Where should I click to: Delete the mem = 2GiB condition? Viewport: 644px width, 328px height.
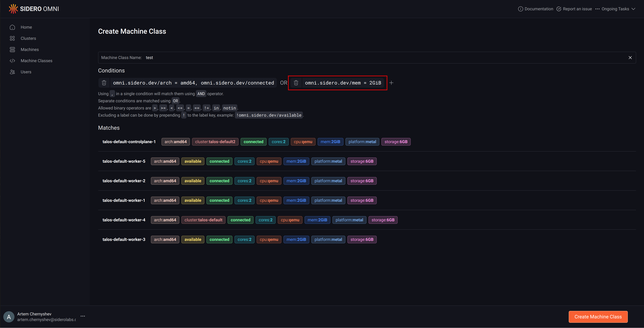click(x=296, y=83)
